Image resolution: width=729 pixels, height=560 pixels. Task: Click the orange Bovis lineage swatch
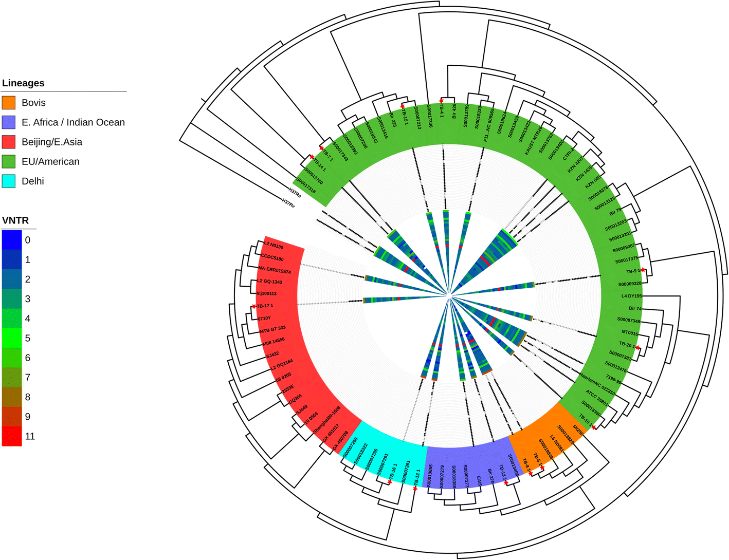[x=9, y=103]
